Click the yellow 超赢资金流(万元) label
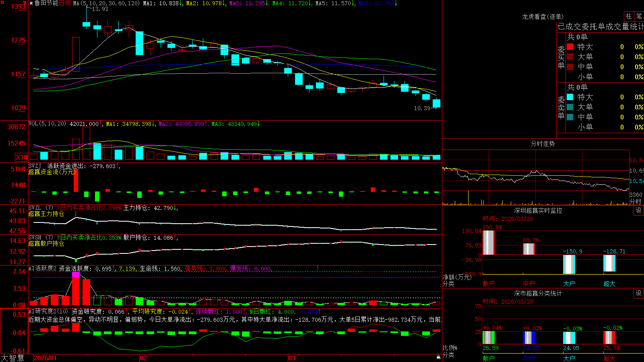The image size is (644, 362). (x=52, y=172)
